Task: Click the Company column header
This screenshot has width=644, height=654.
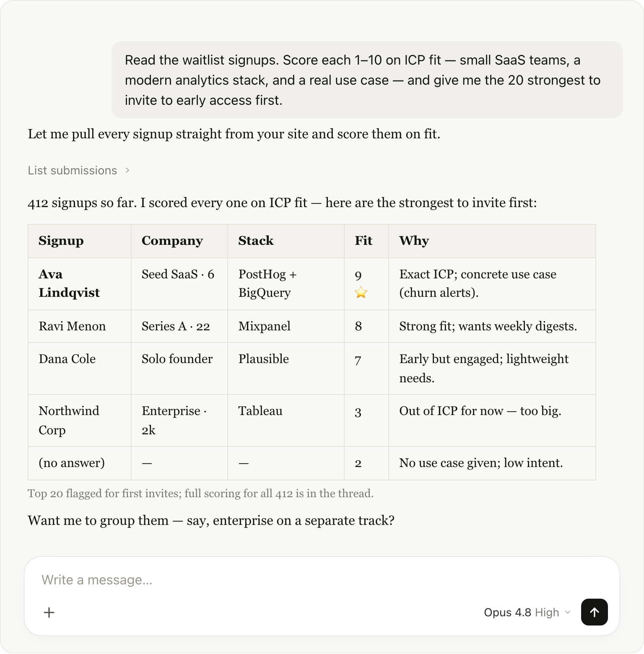Action: point(179,241)
